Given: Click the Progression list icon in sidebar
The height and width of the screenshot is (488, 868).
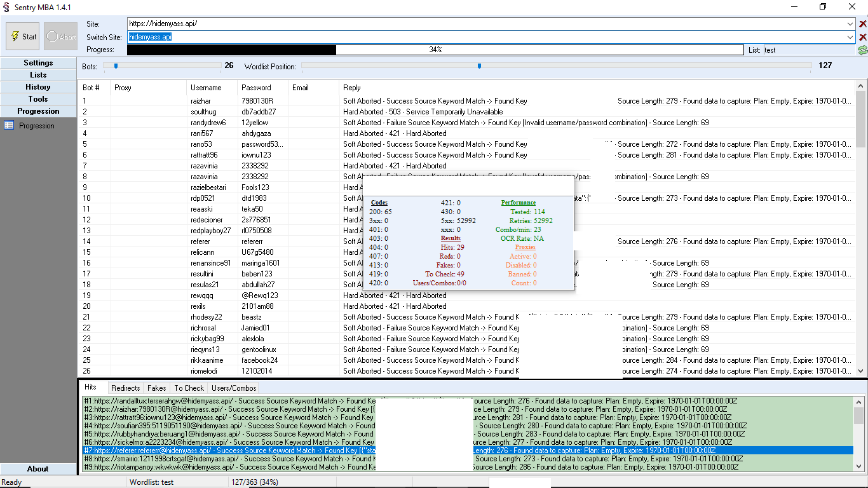Looking at the screenshot, I should pos(9,126).
